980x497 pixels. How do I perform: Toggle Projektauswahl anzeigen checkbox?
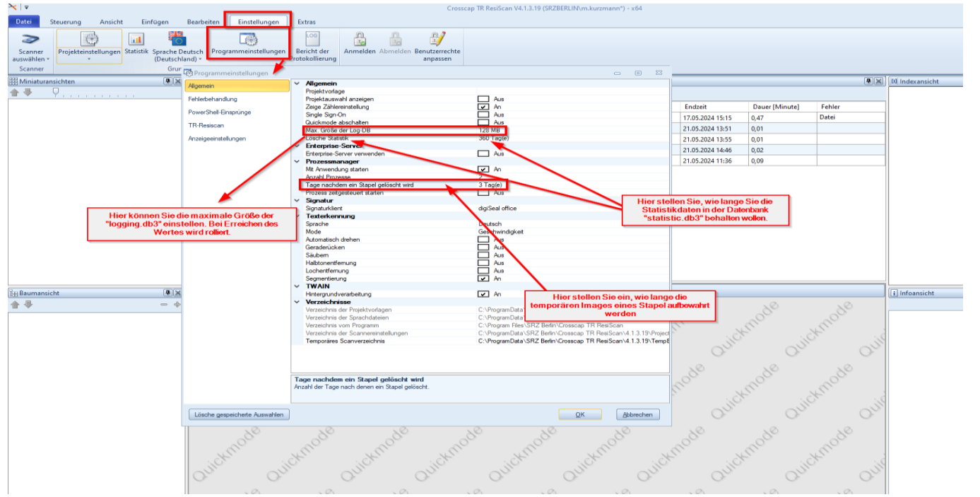click(x=483, y=99)
